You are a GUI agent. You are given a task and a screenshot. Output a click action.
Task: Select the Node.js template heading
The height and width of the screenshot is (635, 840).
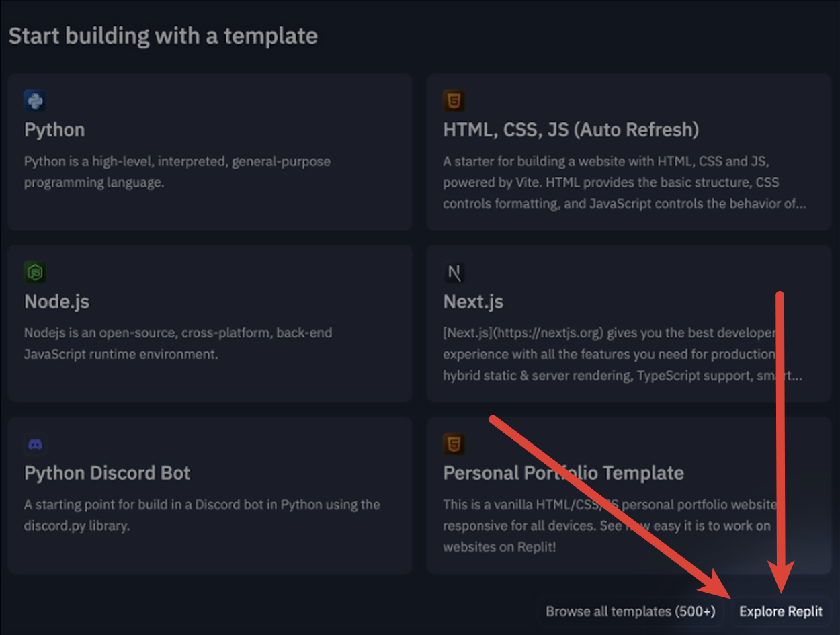pos(56,302)
